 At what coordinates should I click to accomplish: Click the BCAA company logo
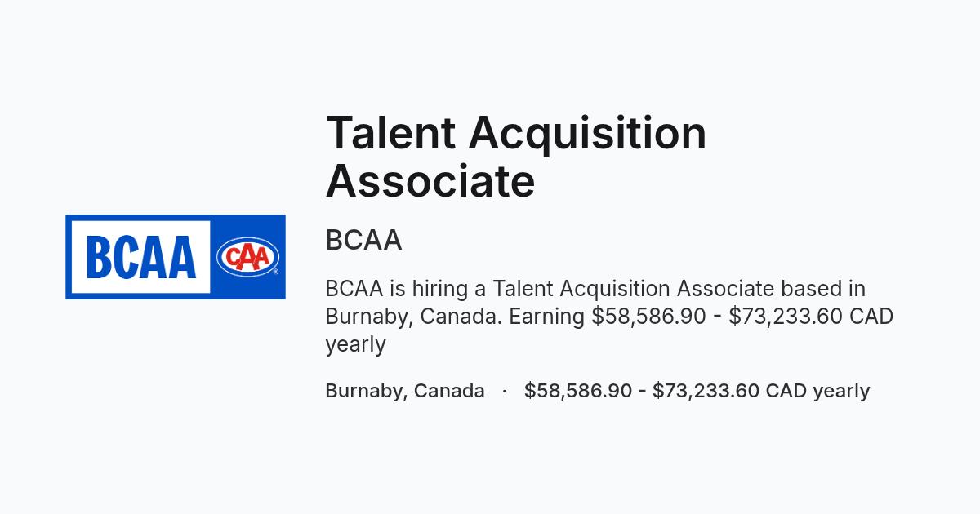coord(176,257)
